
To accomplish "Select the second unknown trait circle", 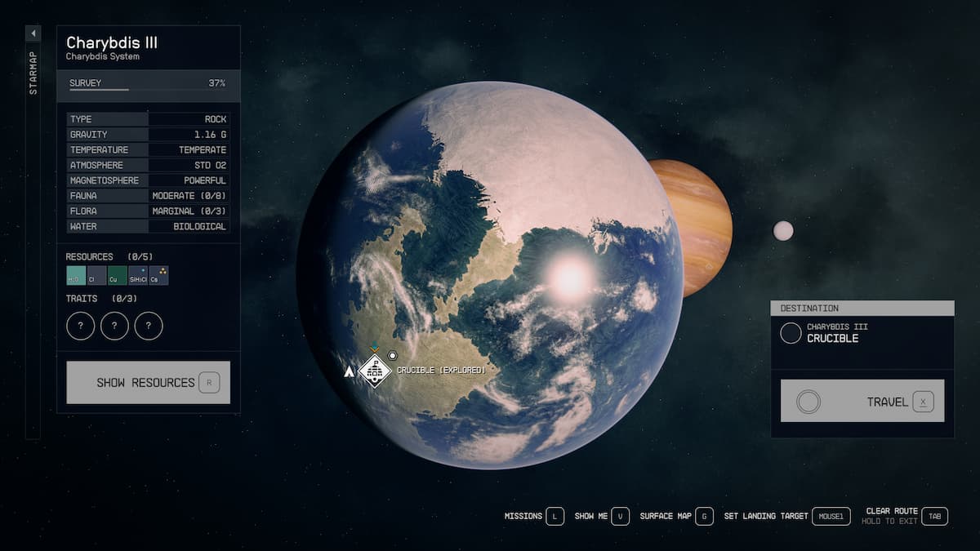I will (114, 326).
